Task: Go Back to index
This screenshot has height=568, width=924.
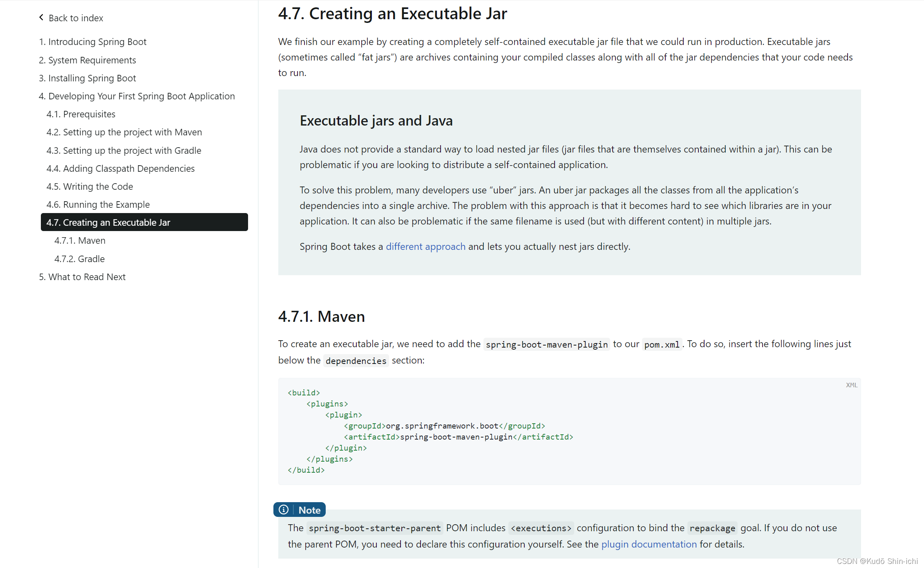Action: coord(76,18)
